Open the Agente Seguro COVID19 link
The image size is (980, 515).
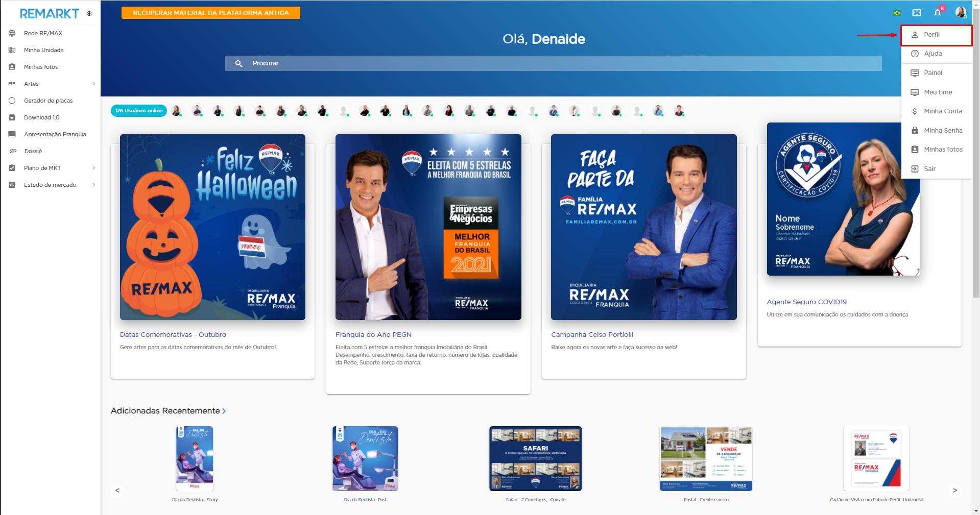(806, 302)
